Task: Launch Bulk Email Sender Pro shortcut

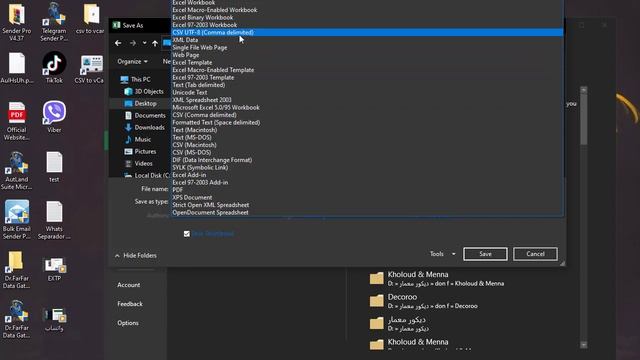Action: click(x=16, y=220)
